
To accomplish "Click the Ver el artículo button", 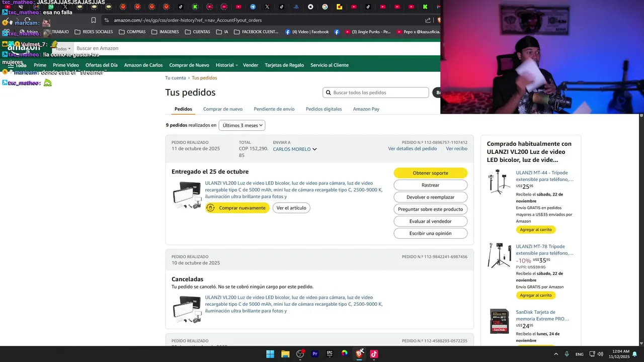I will [291, 208].
